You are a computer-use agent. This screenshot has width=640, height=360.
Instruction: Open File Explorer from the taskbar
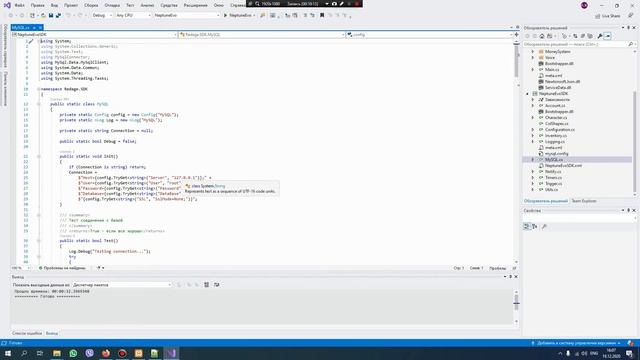57,353
